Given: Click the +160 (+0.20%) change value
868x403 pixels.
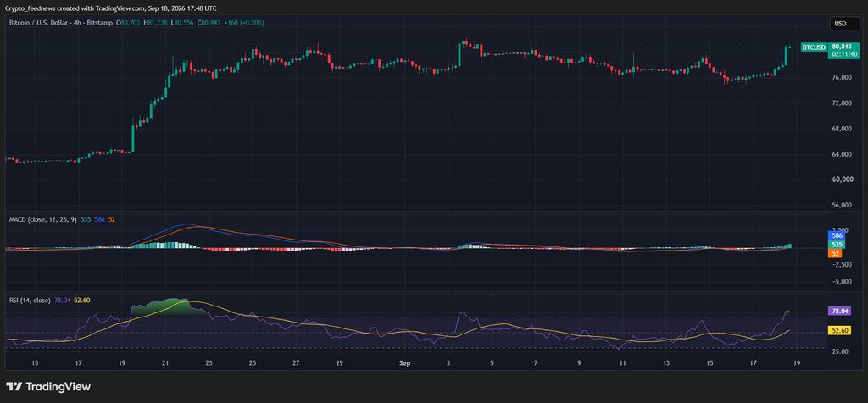Looking at the screenshot, I should coord(244,23).
